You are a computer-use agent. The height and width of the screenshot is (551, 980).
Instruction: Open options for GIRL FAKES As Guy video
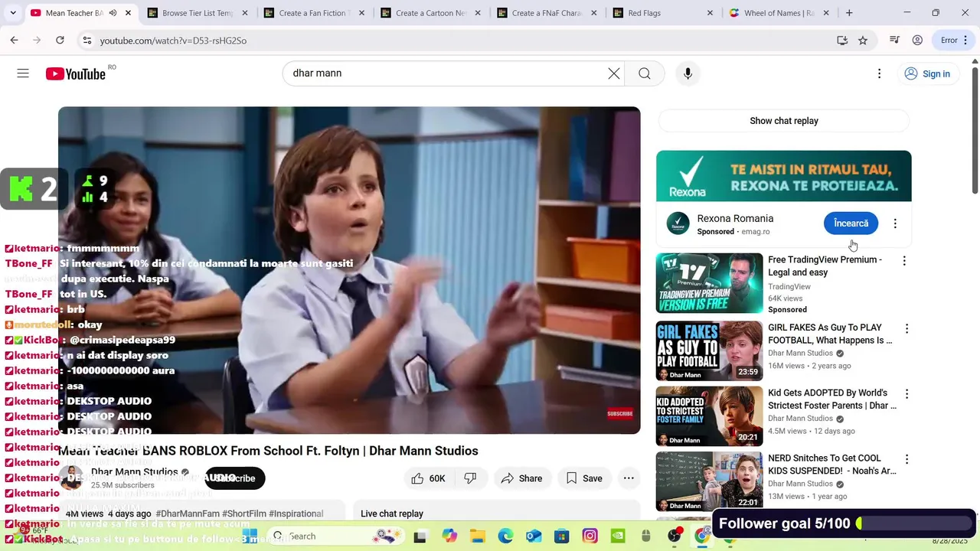[906, 329]
